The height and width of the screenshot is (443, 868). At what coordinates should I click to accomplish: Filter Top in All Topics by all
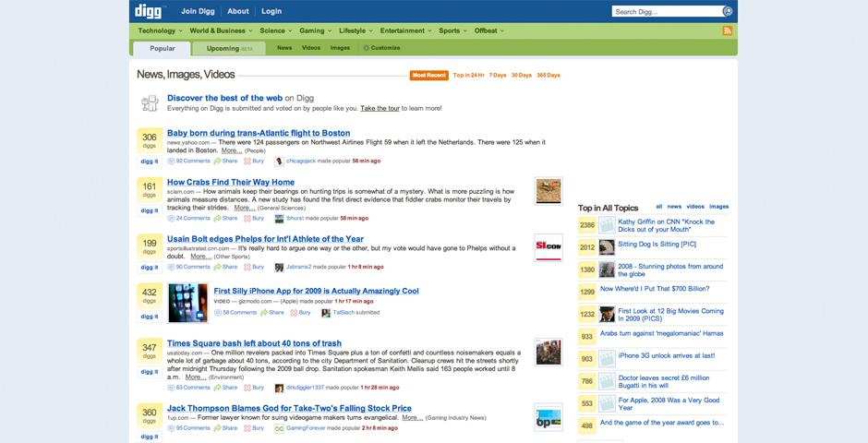pyautogui.click(x=658, y=207)
